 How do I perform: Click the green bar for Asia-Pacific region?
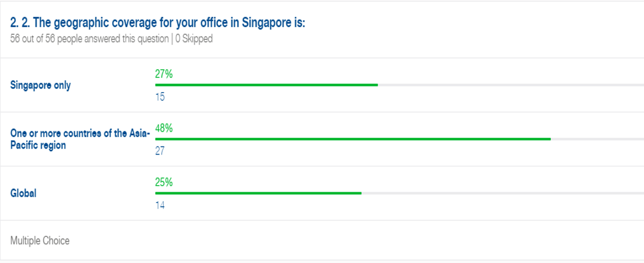click(x=353, y=139)
